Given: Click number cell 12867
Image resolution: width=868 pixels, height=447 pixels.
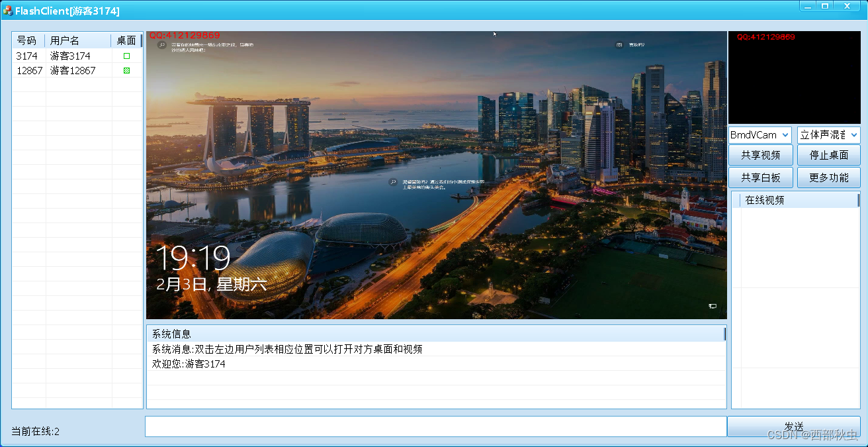Looking at the screenshot, I should [30, 70].
